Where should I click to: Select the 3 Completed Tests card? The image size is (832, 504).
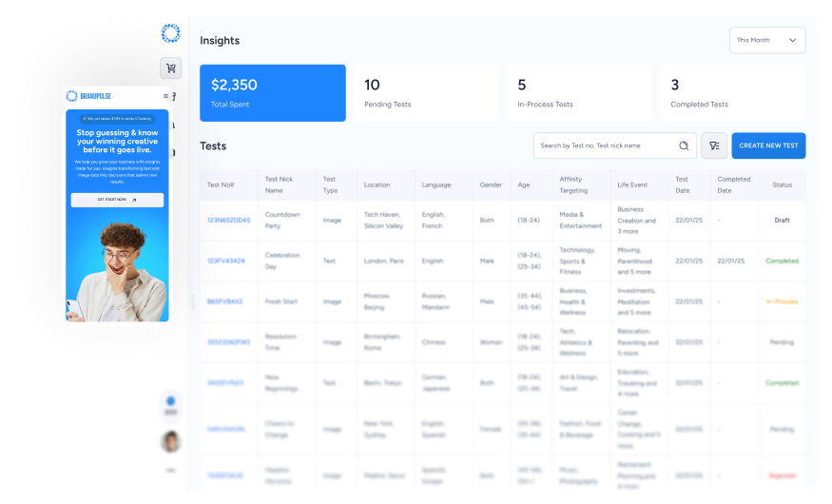coord(733,93)
